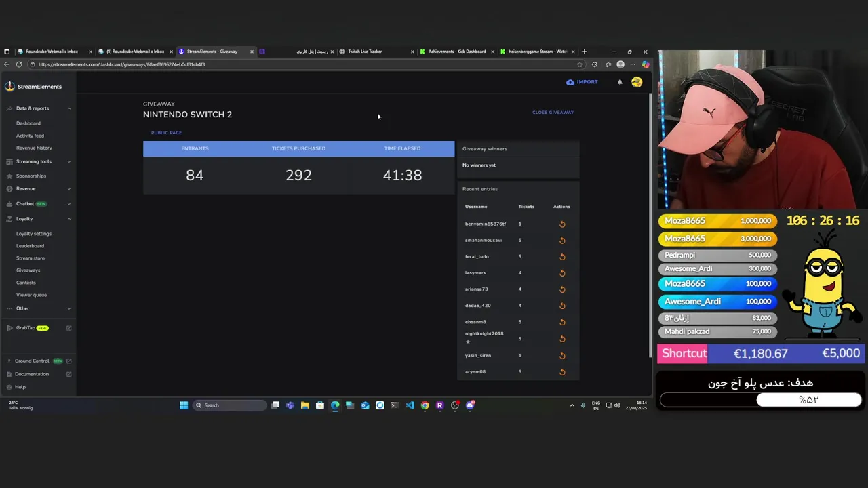Open Loyalty settings in sidebar
This screenshot has height=488, width=868.
tap(34, 234)
